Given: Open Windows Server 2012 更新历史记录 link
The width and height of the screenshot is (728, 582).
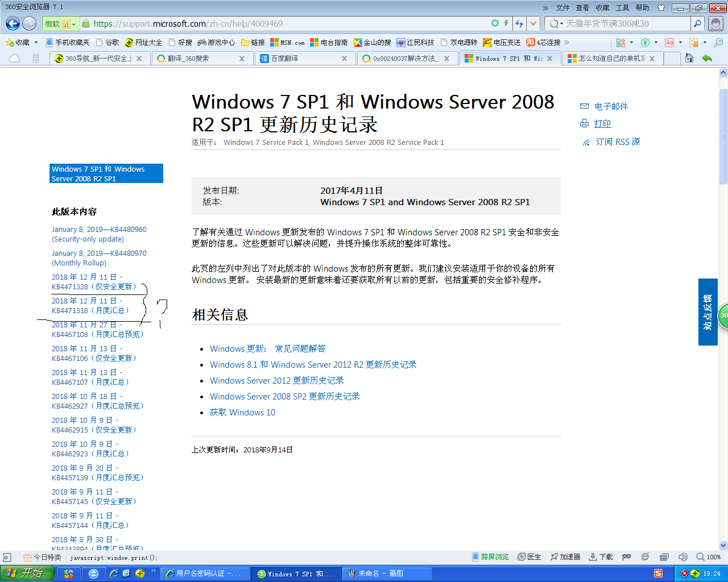Looking at the screenshot, I should click(x=276, y=381).
